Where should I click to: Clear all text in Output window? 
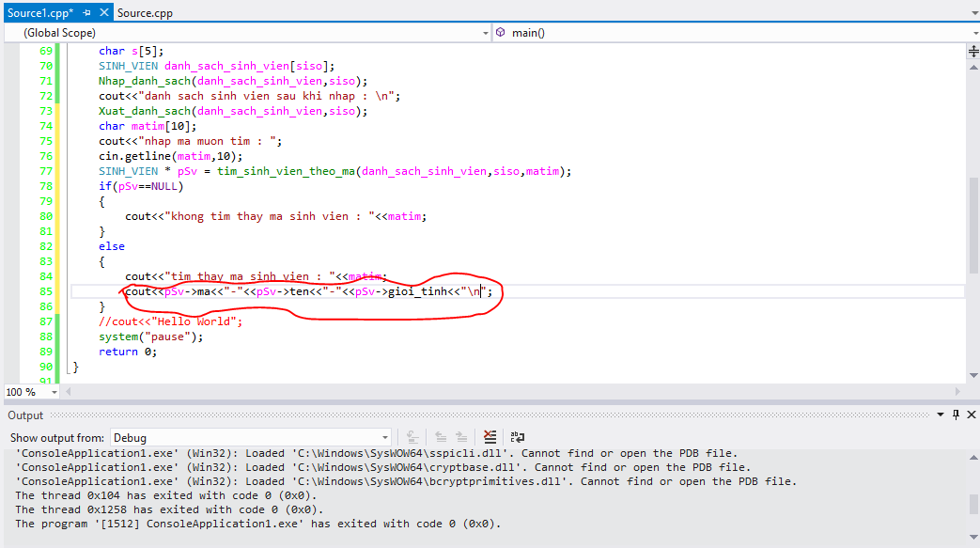(x=490, y=437)
